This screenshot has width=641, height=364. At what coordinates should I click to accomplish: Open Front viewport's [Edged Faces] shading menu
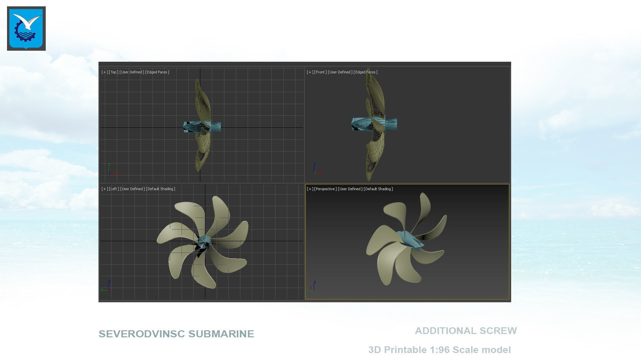click(365, 72)
